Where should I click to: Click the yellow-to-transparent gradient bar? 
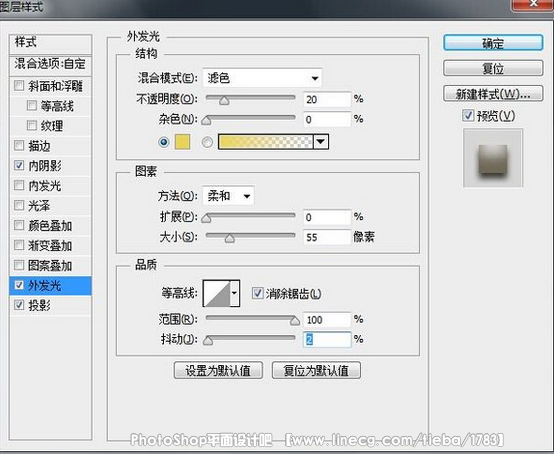point(266,142)
